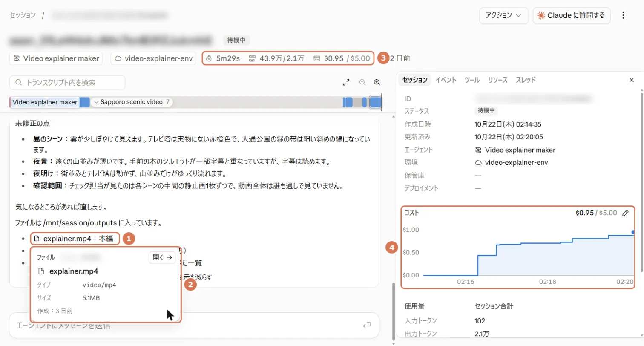Close the session details side panel
The height and width of the screenshot is (346, 644).
[x=632, y=80]
